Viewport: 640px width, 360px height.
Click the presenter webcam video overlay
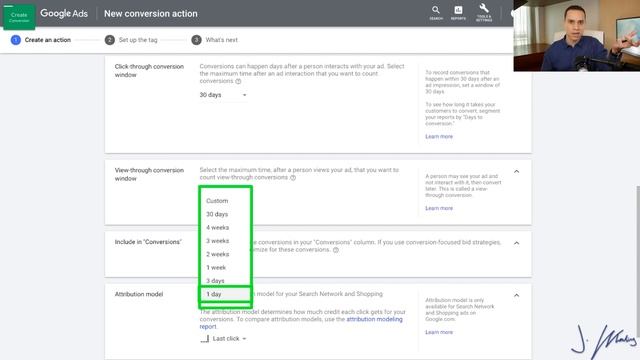point(576,36)
